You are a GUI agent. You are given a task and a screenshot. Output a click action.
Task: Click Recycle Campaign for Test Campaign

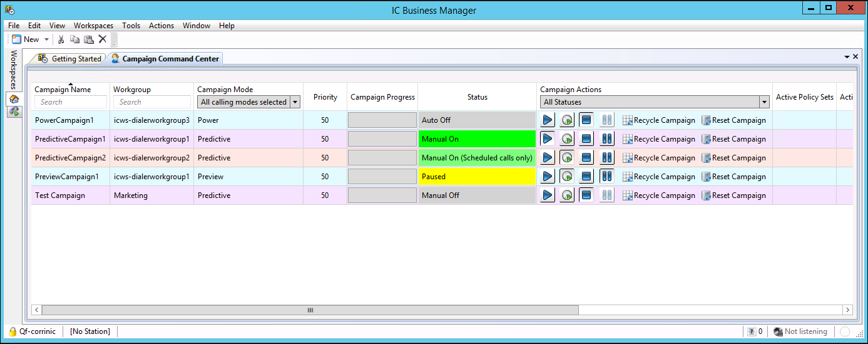point(658,195)
